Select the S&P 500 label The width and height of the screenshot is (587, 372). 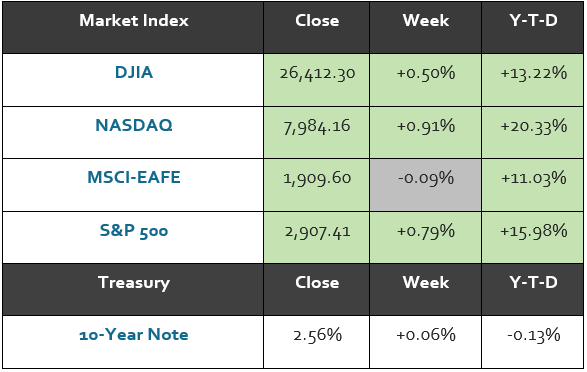click(134, 231)
